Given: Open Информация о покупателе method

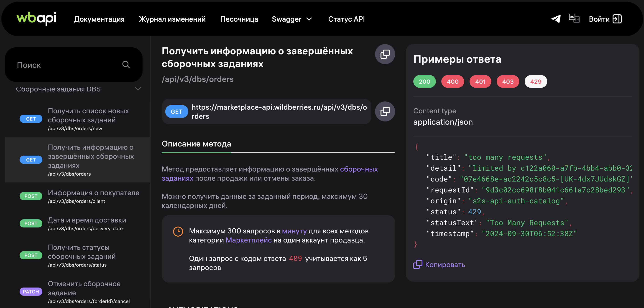Looking at the screenshot, I should tap(77, 196).
